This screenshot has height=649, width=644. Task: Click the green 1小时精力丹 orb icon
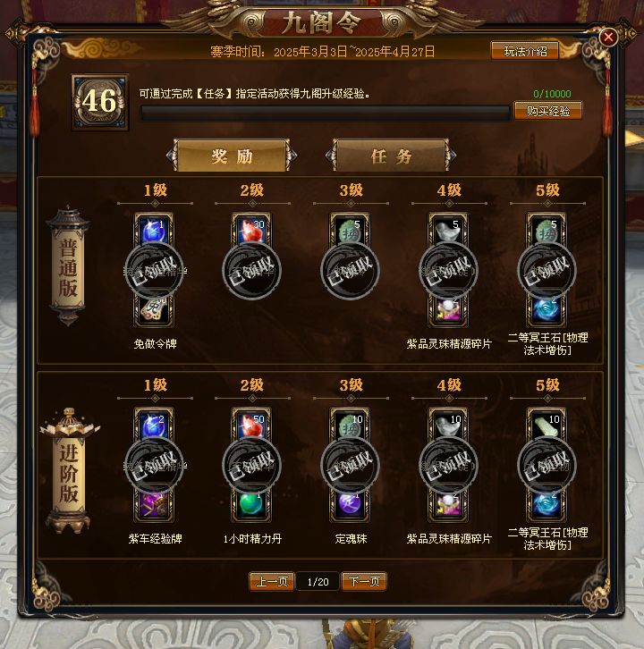pos(252,504)
